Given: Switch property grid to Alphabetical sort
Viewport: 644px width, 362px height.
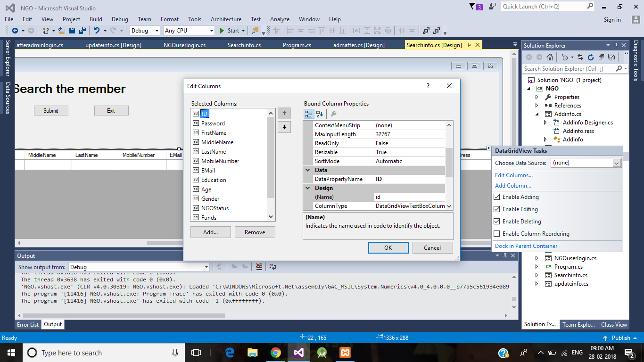Looking at the screenshot, I should 320,114.
